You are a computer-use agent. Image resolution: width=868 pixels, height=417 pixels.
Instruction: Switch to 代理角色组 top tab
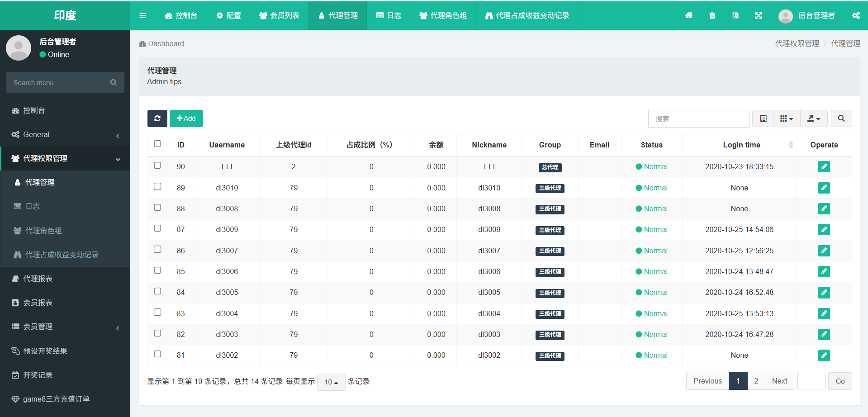click(x=443, y=15)
